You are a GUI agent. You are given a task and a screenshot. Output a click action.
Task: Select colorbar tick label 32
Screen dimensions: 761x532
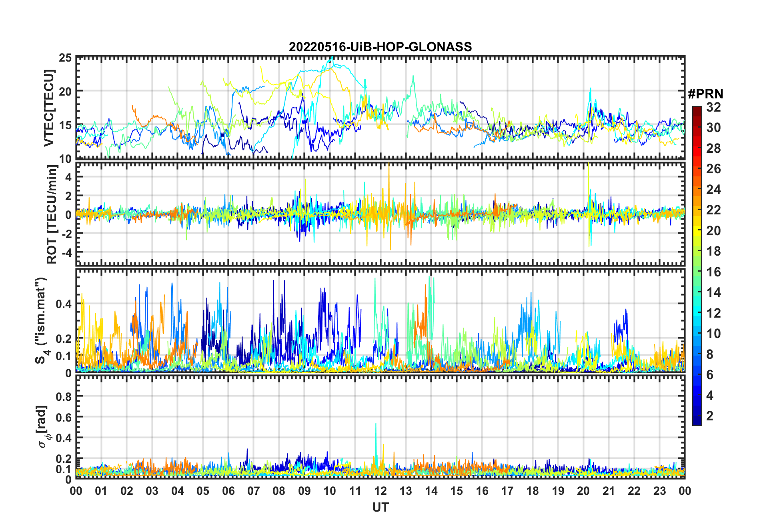tap(713, 107)
